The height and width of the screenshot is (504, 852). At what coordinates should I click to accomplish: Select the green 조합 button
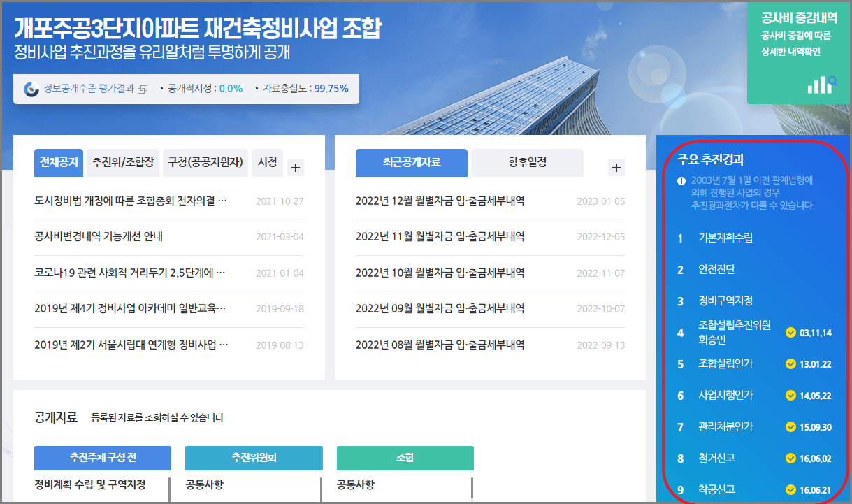pos(405,458)
